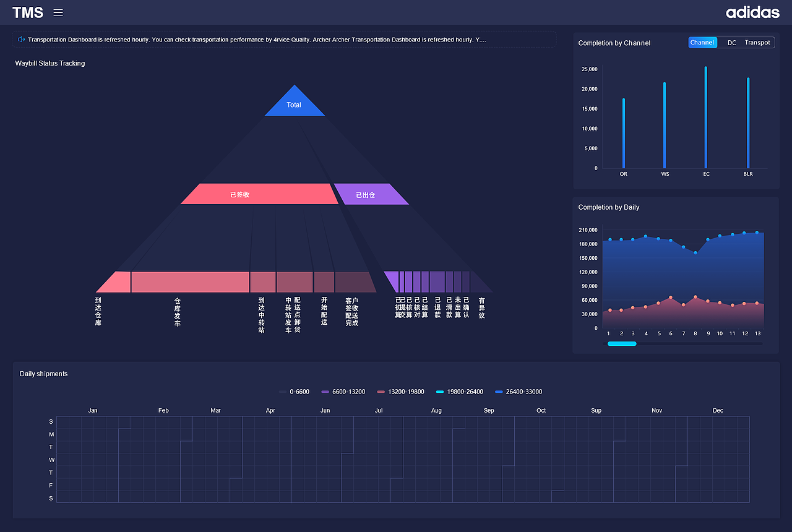This screenshot has width=792, height=532.
Task: Click the 25,000 axis label in channel chart
Action: [x=590, y=69]
